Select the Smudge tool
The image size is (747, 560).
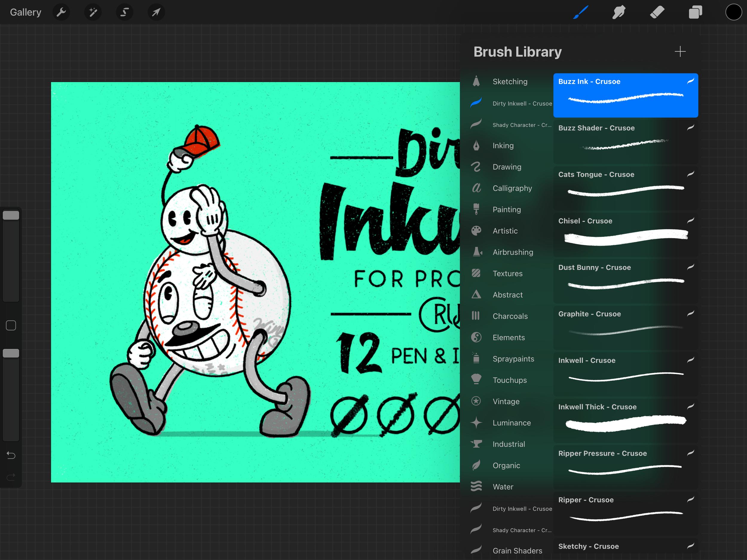coord(619,13)
